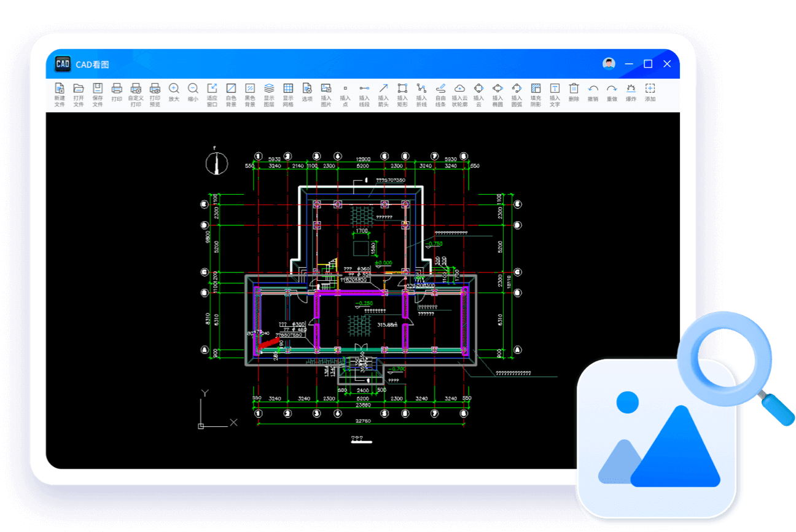The height and width of the screenshot is (532, 796).
Task: Click the user account avatar
Action: click(609, 64)
